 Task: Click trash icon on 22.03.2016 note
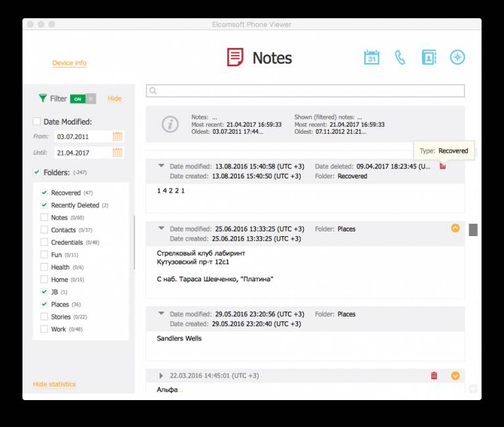coord(434,376)
